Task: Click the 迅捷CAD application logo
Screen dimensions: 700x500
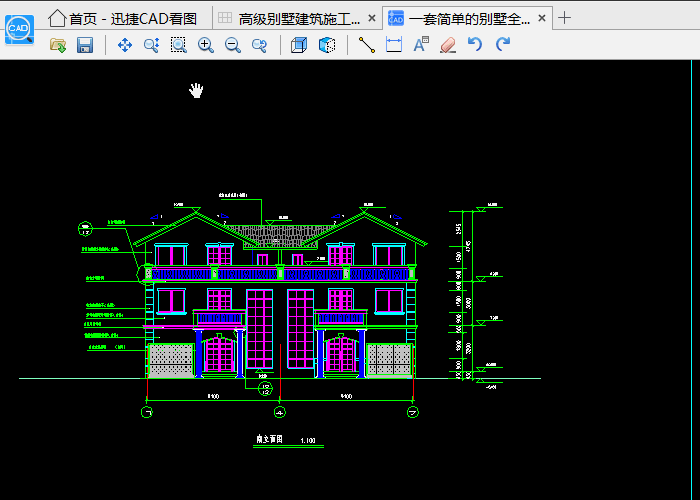Action: pos(19,29)
